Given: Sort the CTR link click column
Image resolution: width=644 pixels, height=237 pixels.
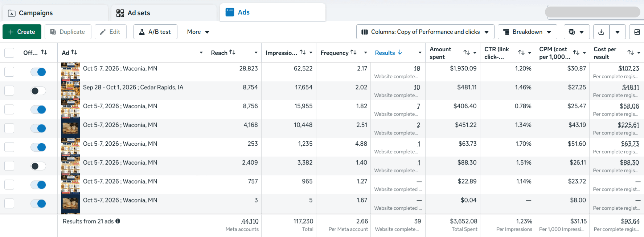Looking at the screenshot, I should pos(521,53).
